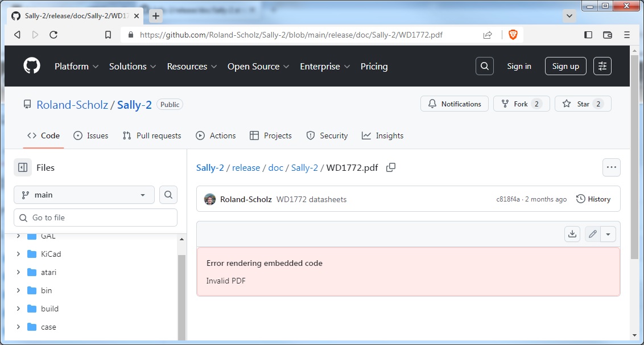The image size is (644, 345).
Task: Open the Pull requests tab
Action: (x=152, y=135)
